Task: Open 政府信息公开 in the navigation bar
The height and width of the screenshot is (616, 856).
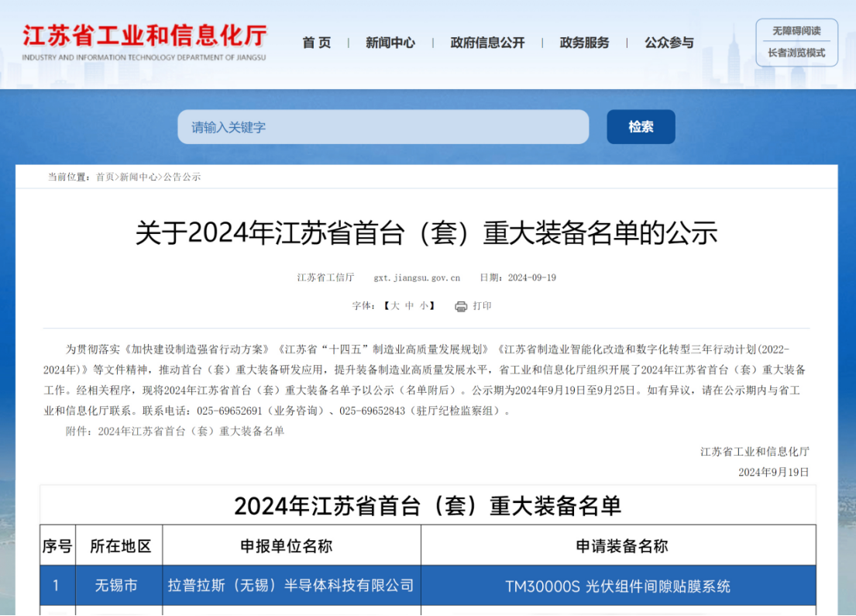Action: point(487,43)
